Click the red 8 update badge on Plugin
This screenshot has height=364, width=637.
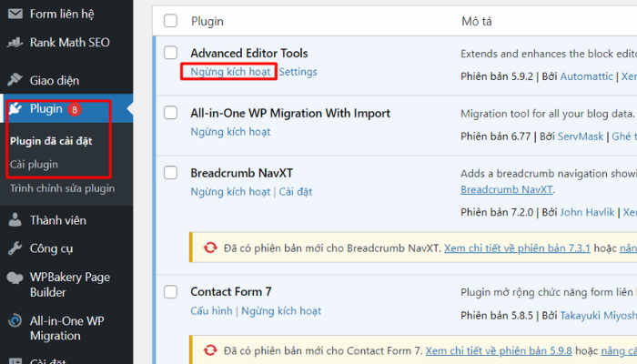pyautogui.click(x=75, y=109)
